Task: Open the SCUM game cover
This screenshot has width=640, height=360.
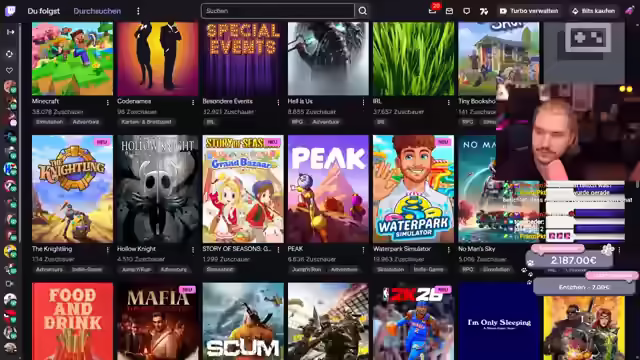Action: (x=243, y=322)
